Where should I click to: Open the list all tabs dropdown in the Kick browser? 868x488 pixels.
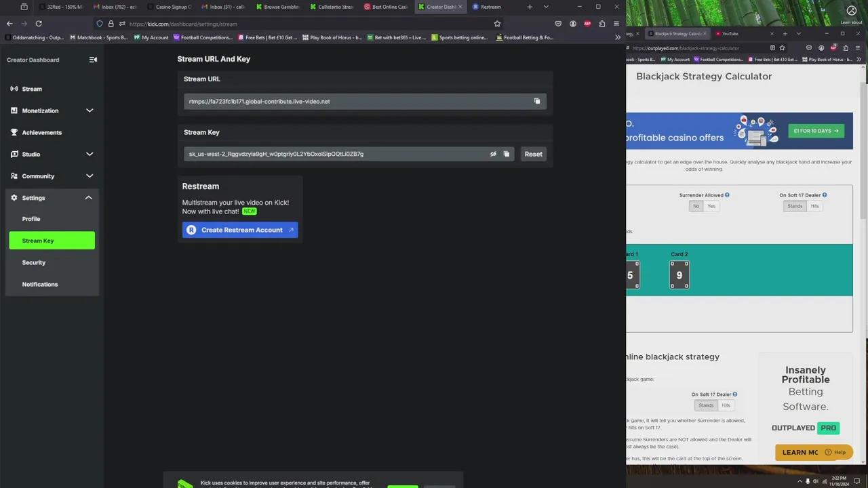pos(546,7)
